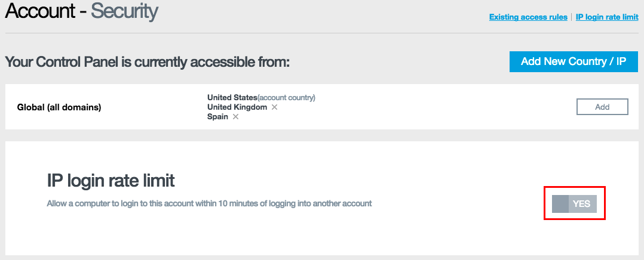Click the (account country) note

pos(286,97)
